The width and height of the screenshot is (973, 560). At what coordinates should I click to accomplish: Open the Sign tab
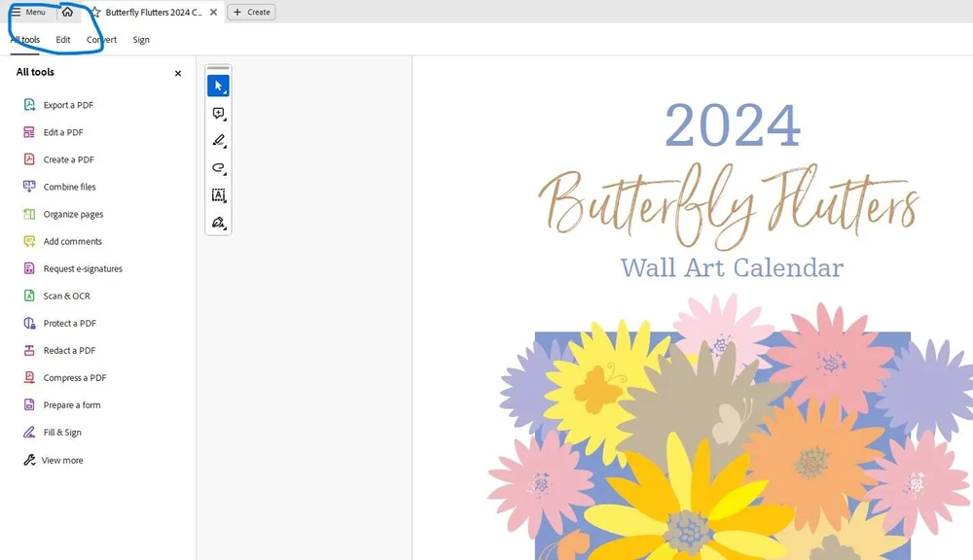(141, 40)
